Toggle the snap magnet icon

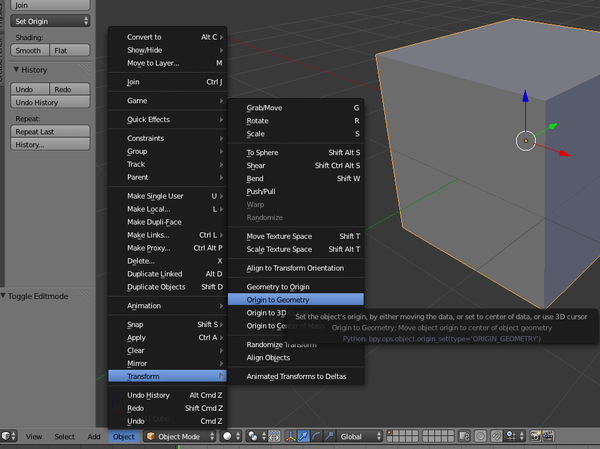pos(496,436)
